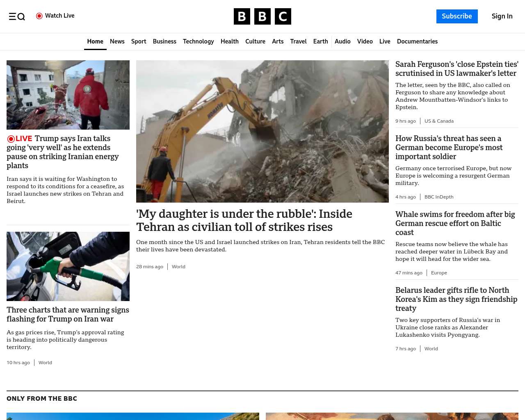Viewport: 525px width, 420px height.
Task: Open the hamburger menu and search icon
Action: coord(17,16)
